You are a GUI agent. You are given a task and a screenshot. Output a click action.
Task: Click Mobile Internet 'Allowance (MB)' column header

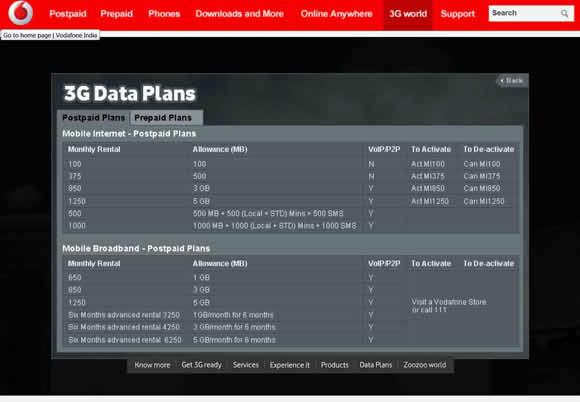pyautogui.click(x=220, y=149)
